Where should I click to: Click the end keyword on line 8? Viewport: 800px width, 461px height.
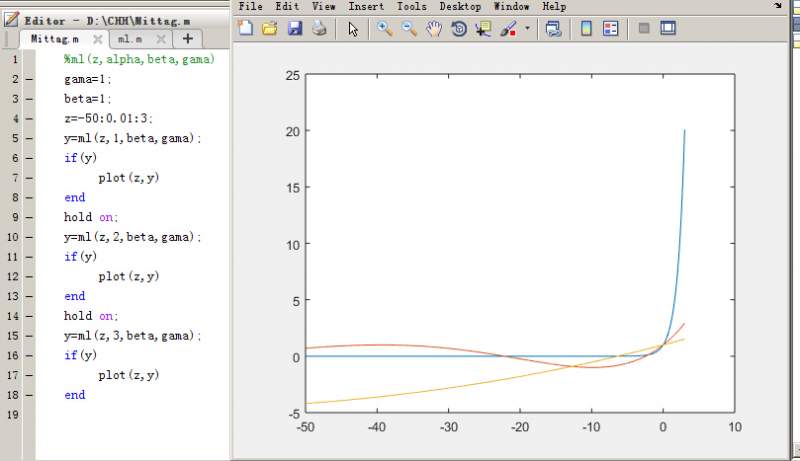click(x=74, y=197)
